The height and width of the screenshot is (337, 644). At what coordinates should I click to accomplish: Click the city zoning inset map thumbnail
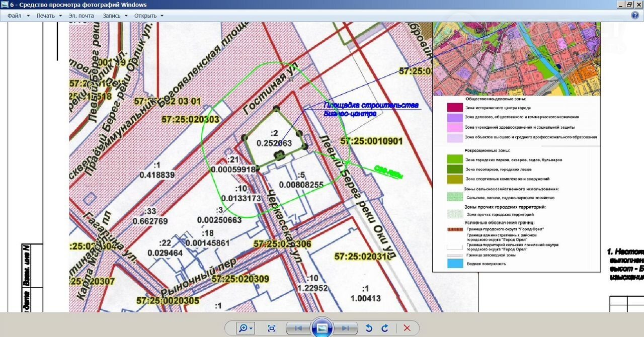coord(516,58)
